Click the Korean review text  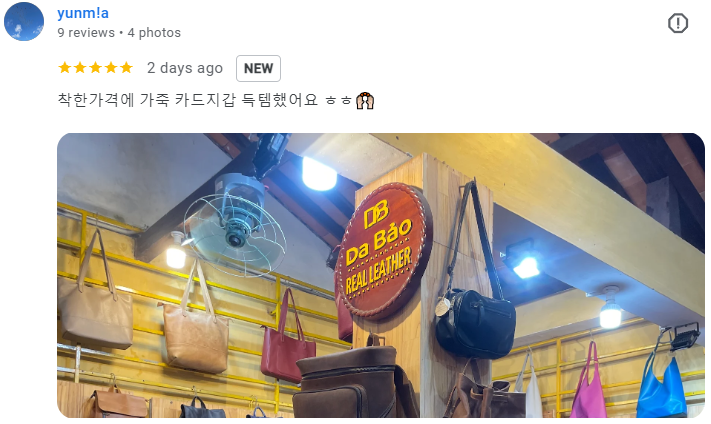point(205,99)
